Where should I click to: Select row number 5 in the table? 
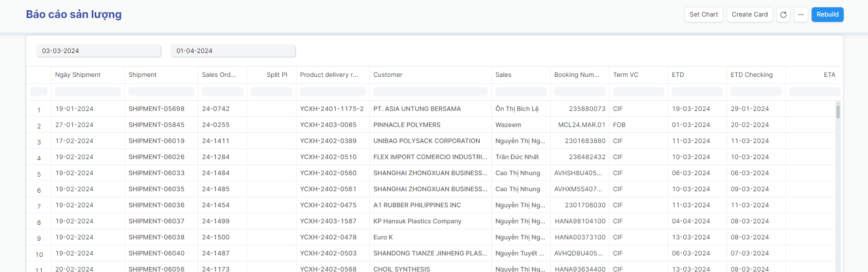click(39, 174)
